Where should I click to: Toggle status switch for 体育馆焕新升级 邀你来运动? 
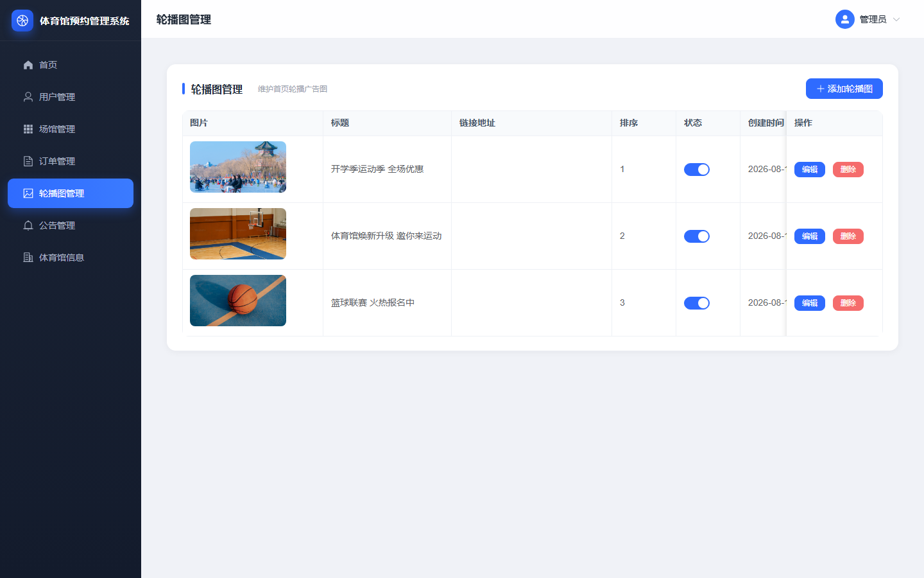point(697,236)
